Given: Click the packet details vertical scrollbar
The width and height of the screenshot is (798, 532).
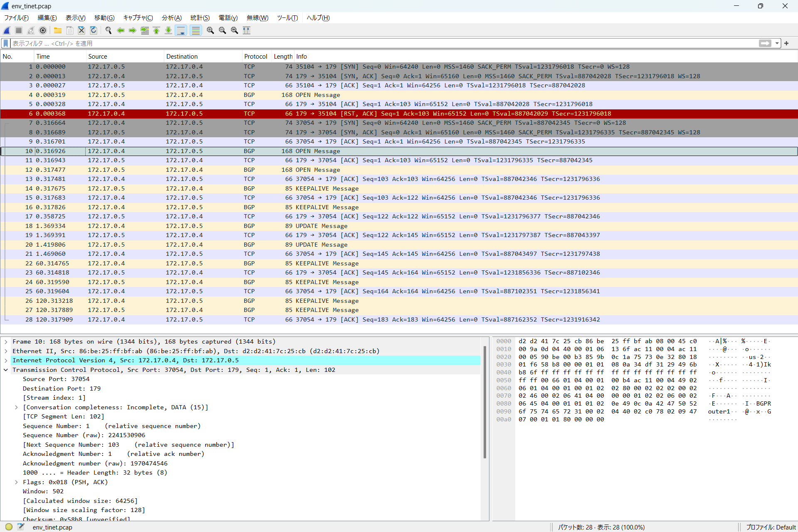Looking at the screenshot, I should click(484, 402).
